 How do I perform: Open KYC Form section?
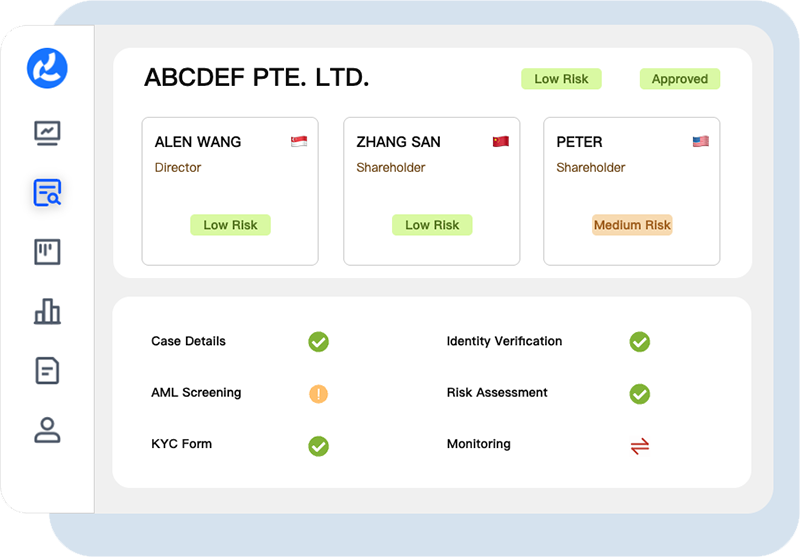coord(181,444)
